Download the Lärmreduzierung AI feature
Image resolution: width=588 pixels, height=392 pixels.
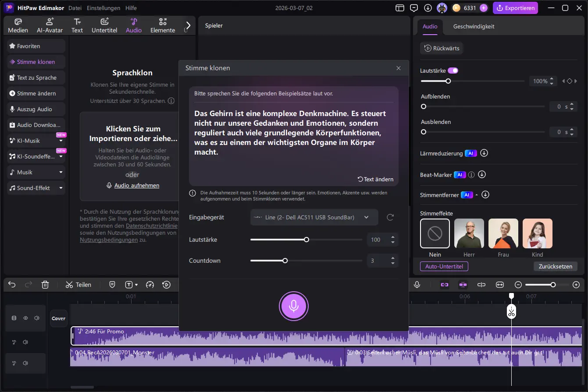point(484,153)
